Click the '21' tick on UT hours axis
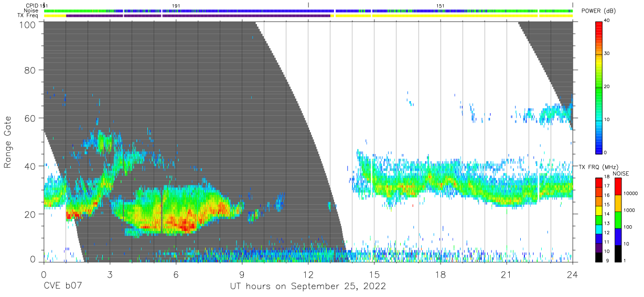The image size is (644, 297). (x=507, y=274)
